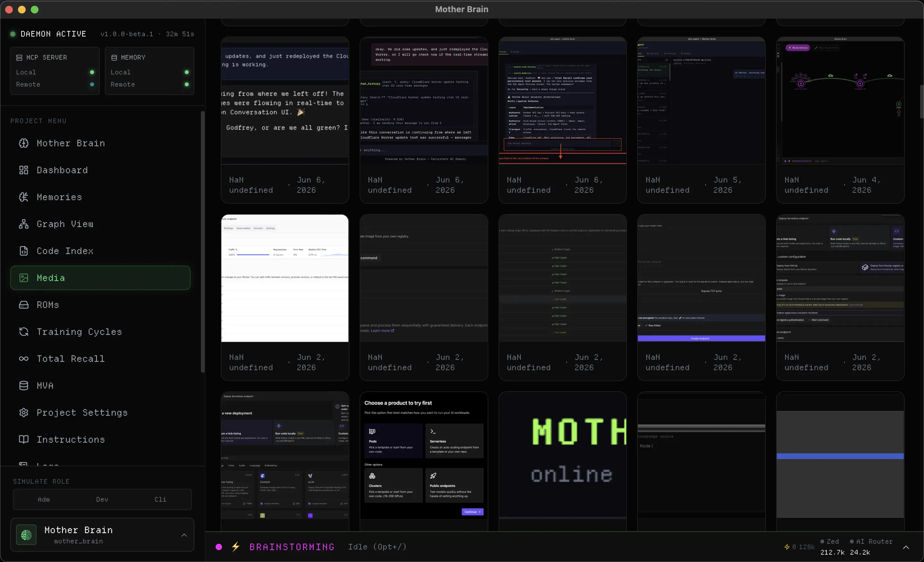Open the Mother Brain mother_brain project card
This screenshot has height=562, width=924.
point(102,535)
